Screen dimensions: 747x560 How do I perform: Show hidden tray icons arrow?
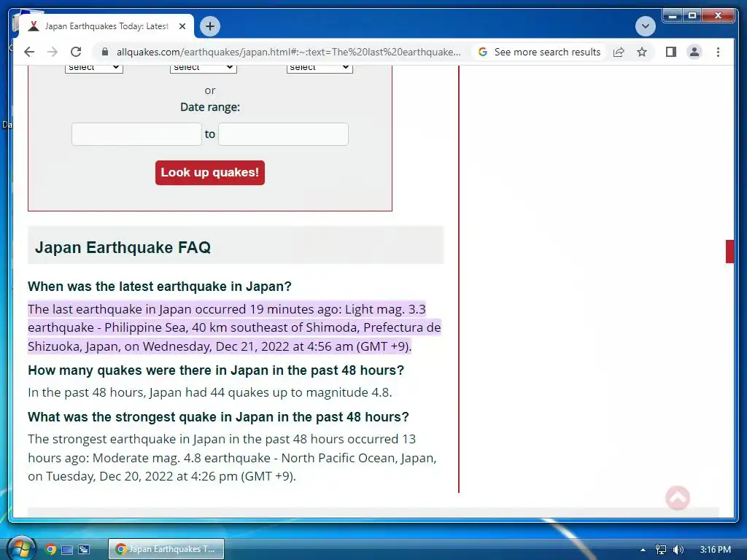(643, 550)
